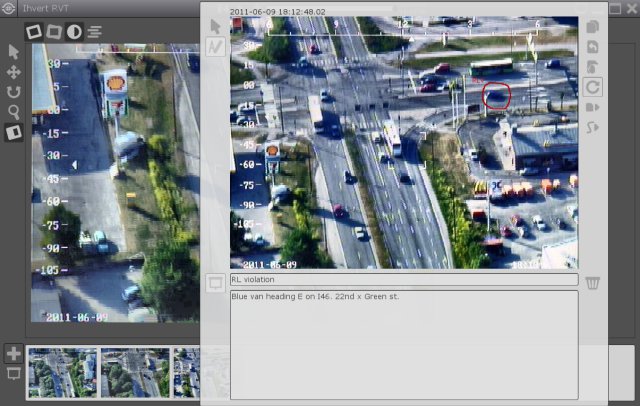Screen dimensions: 640x406
Task: Toggle the highlighted snapshot tool at sidebar bottom
Action: point(14,132)
